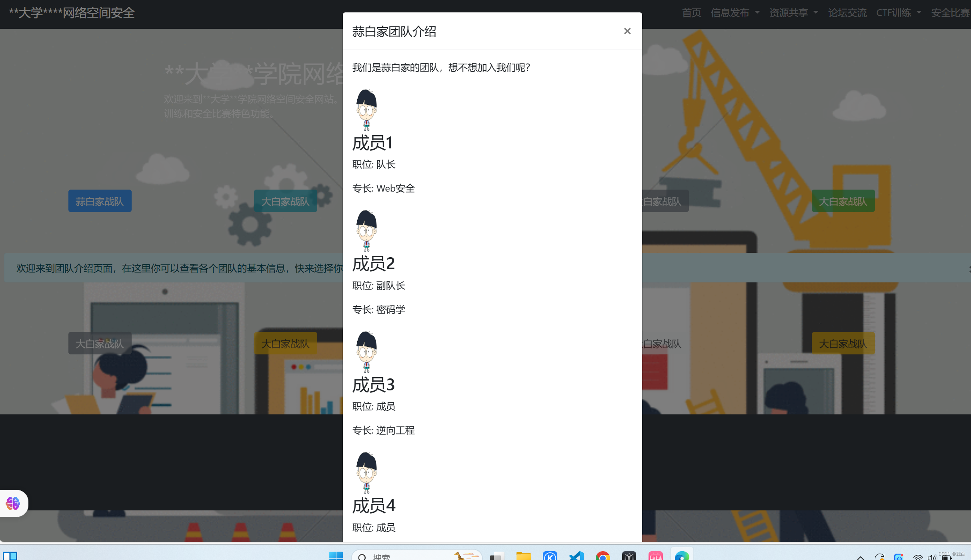
Task: Open the pink bilibili app in taskbar
Action: (655, 556)
